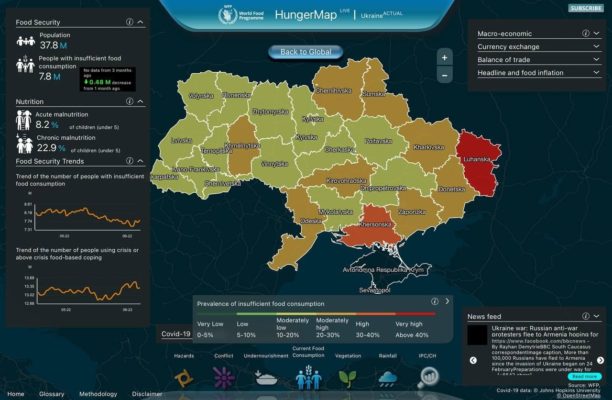Click the legend info icon
The height and width of the screenshot is (400, 612).
(434, 301)
